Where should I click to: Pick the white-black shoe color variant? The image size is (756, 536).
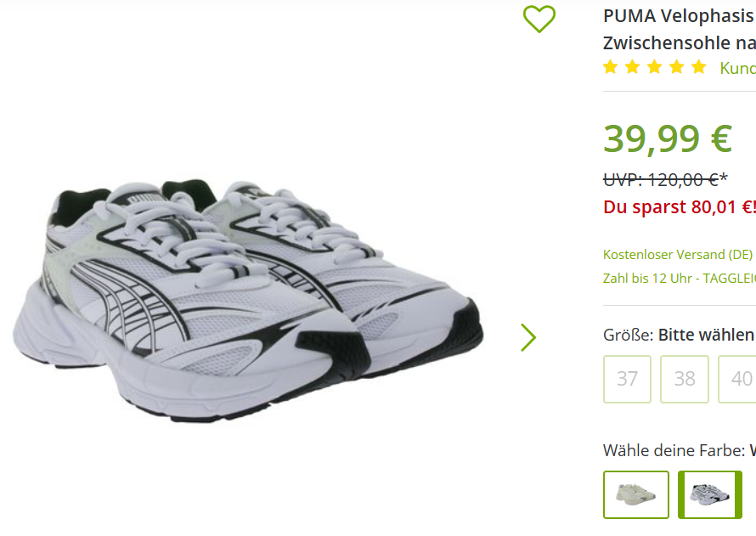coord(710,494)
